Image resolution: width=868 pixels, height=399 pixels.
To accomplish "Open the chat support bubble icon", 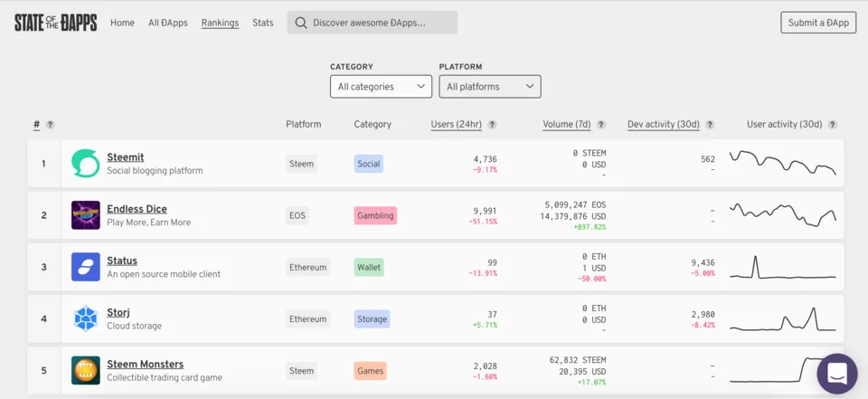I will pos(837,374).
